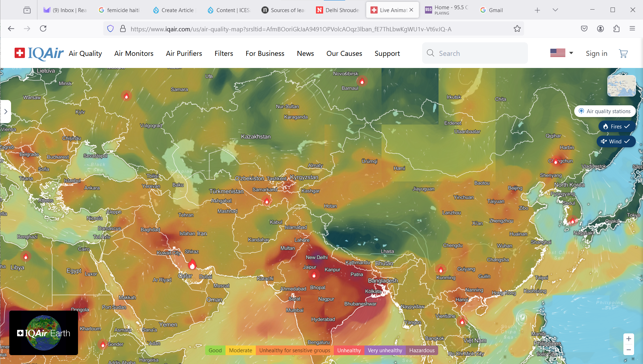Click the Sign in link
This screenshot has height=364, width=643.
click(596, 53)
